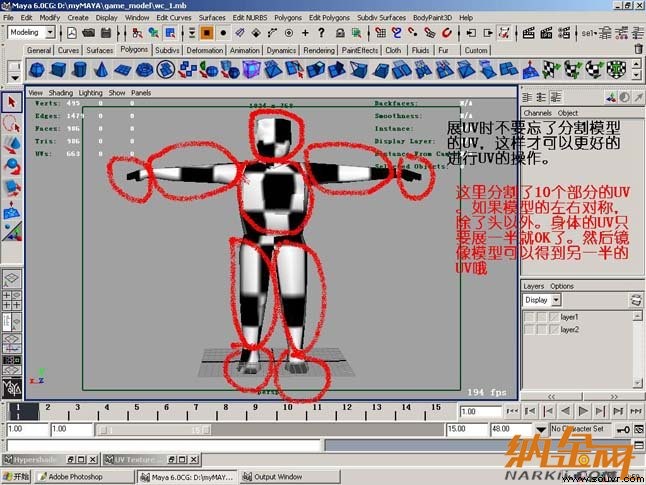Create a polygon plane from the shelf
646x485 pixels.
click(x=123, y=69)
